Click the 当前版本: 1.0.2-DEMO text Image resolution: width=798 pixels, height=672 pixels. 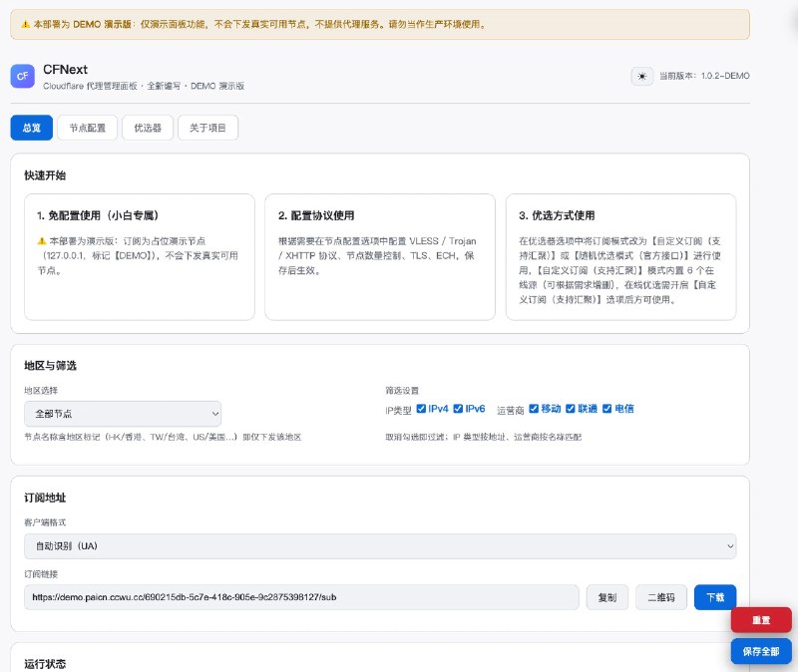tap(704, 76)
